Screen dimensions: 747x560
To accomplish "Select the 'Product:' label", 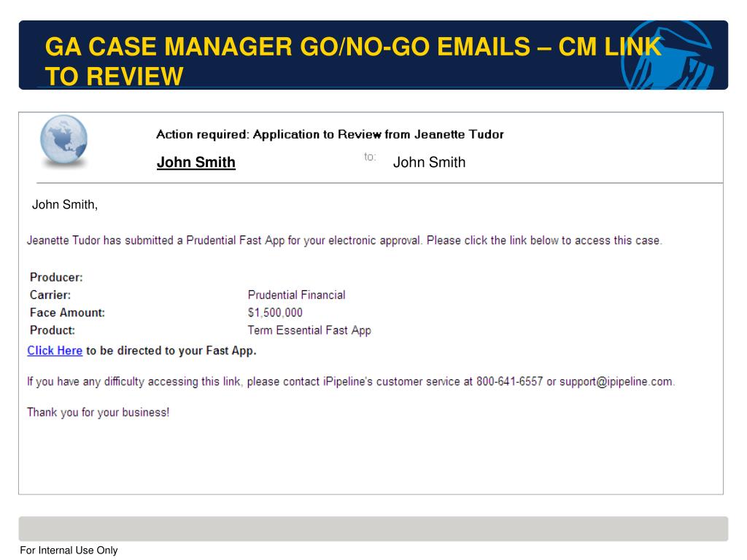I will (53, 330).
